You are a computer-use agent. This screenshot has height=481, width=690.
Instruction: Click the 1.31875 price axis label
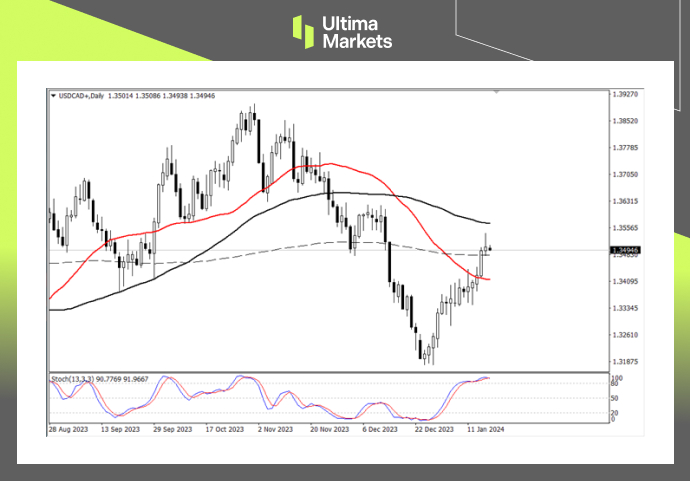click(624, 362)
